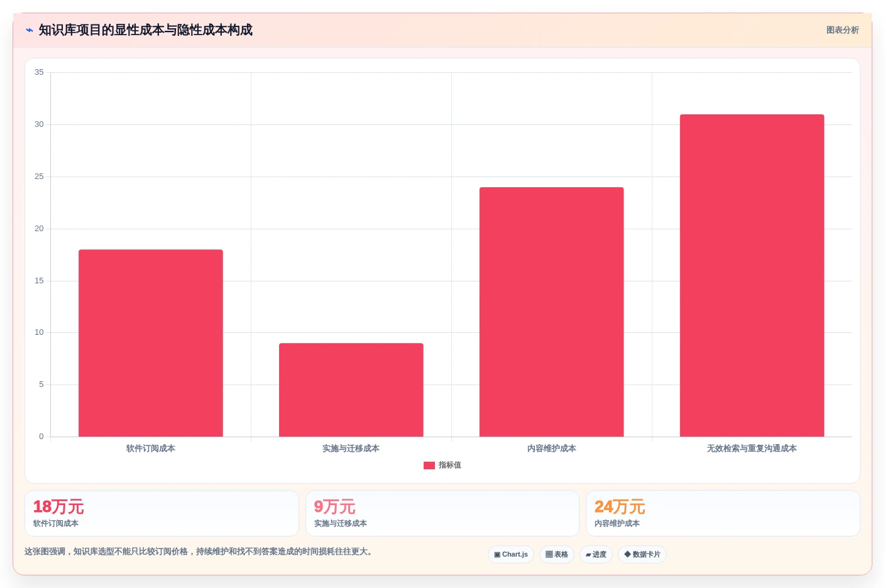The height and width of the screenshot is (588, 885).
Task: Toggle the 指标值 legend item
Action: pyautogui.click(x=442, y=465)
